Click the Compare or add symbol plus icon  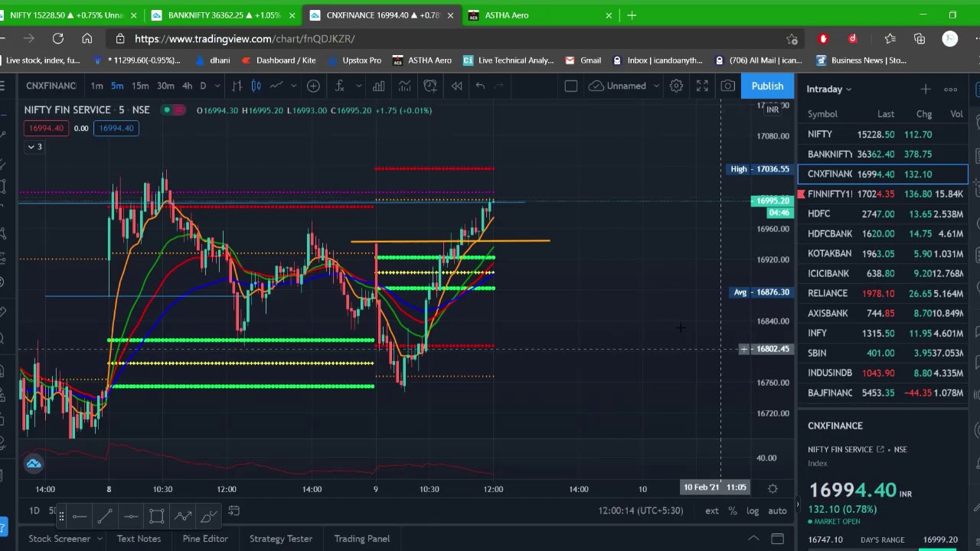coord(313,86)
